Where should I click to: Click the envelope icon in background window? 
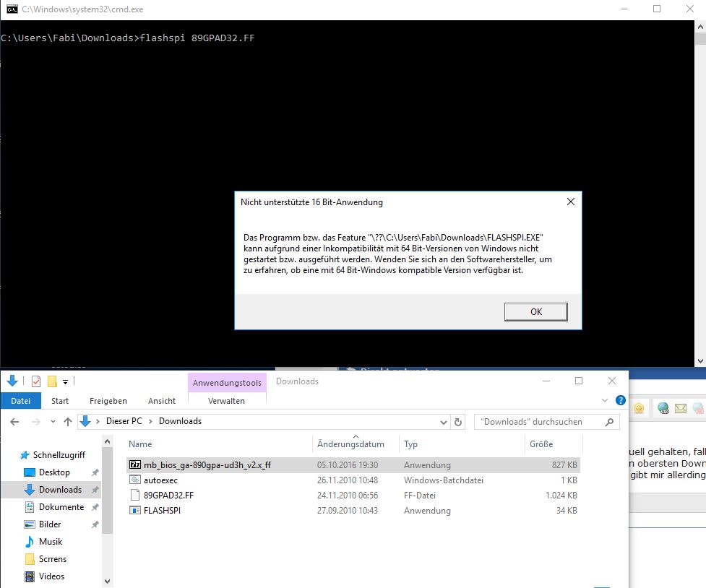681,408
